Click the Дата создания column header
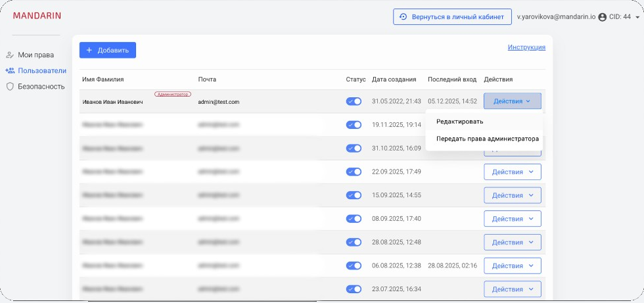The height and width of the screenshot is (303, 644). tap(394, 80)
